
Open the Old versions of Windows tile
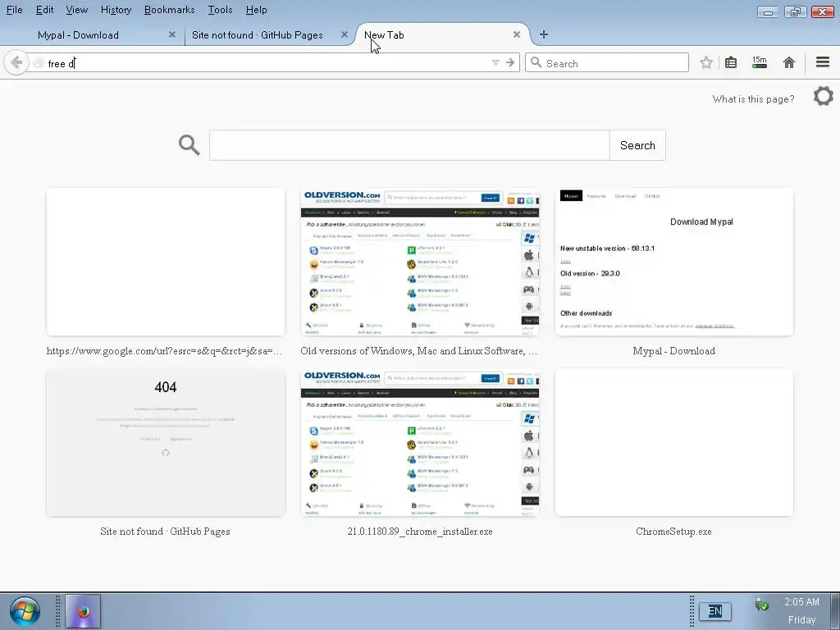(x=419, y=262)
